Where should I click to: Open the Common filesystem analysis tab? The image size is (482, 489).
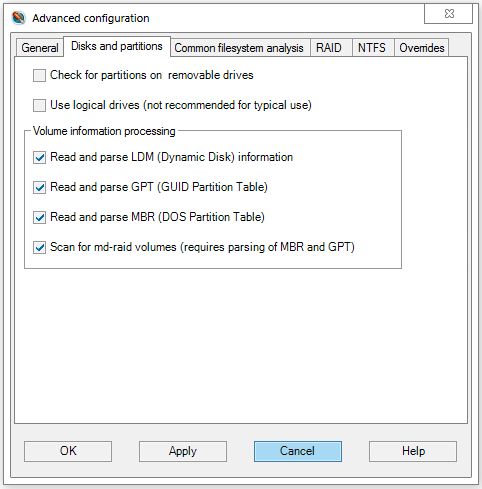(x=239, y=48)
